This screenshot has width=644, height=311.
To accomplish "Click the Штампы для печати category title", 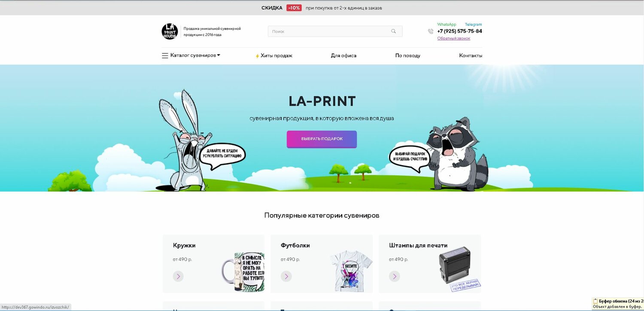I will click(x=418, y=245).
